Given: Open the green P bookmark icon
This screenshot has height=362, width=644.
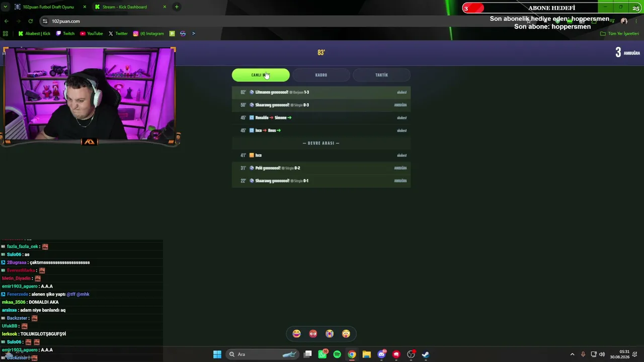Looking at the screenshot, I should pyautogui.click(x=172, y=34).
